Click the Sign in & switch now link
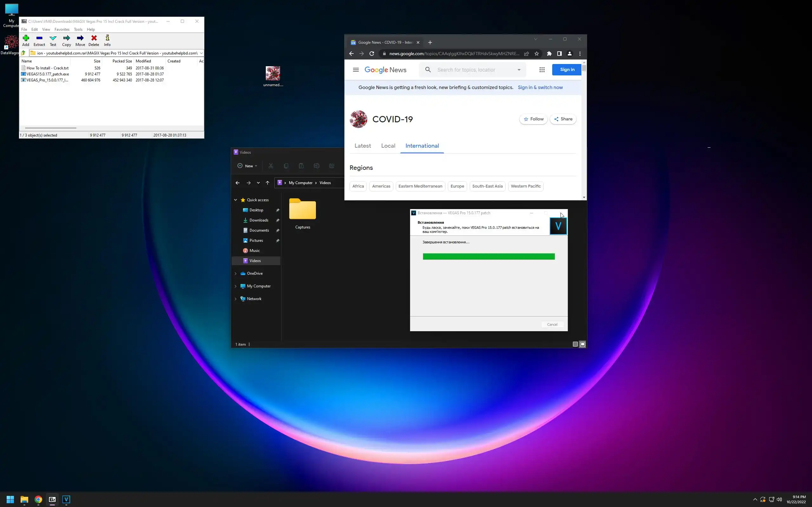Viewport: 812px width, 507px height. click(540, 87)
